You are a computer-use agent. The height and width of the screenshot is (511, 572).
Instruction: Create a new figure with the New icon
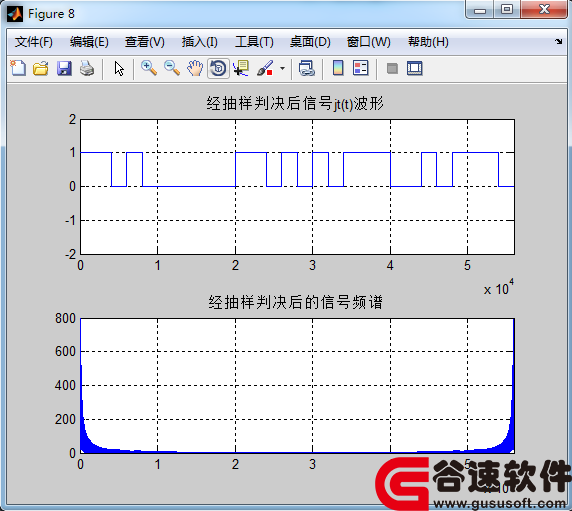(x=18, y=68)
